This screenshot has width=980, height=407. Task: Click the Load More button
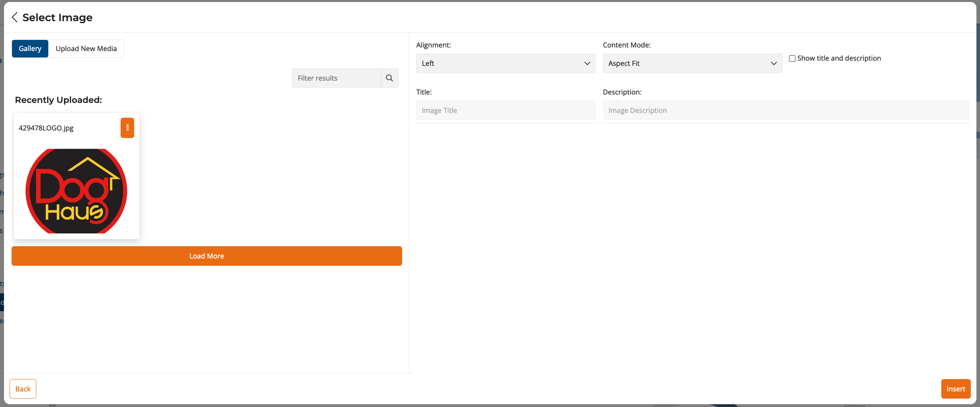[206, 256]
